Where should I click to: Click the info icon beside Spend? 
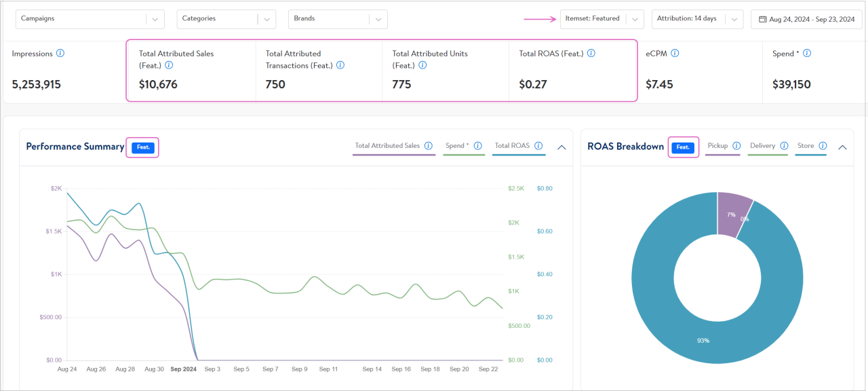click(806, 53)
